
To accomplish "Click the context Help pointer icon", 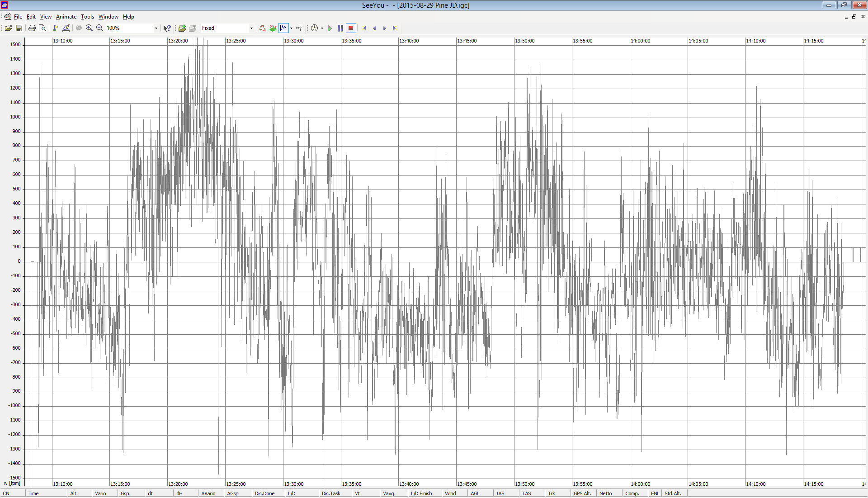I will 167,28.
